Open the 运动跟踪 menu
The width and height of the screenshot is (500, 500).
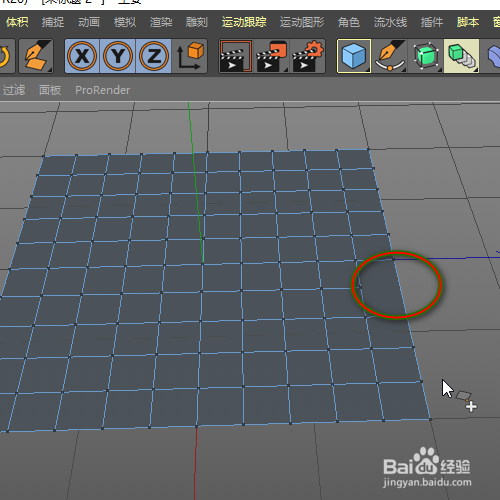[x=244, y=22]
